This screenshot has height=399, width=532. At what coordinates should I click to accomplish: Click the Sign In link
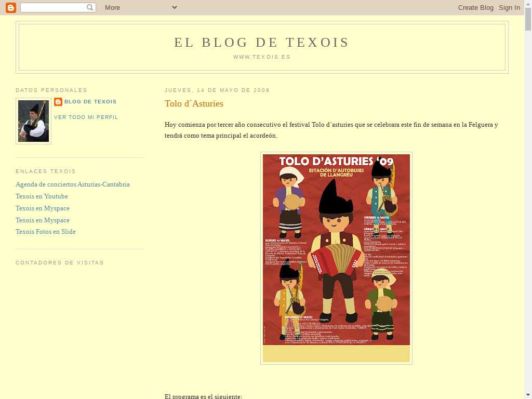[509, 7]
